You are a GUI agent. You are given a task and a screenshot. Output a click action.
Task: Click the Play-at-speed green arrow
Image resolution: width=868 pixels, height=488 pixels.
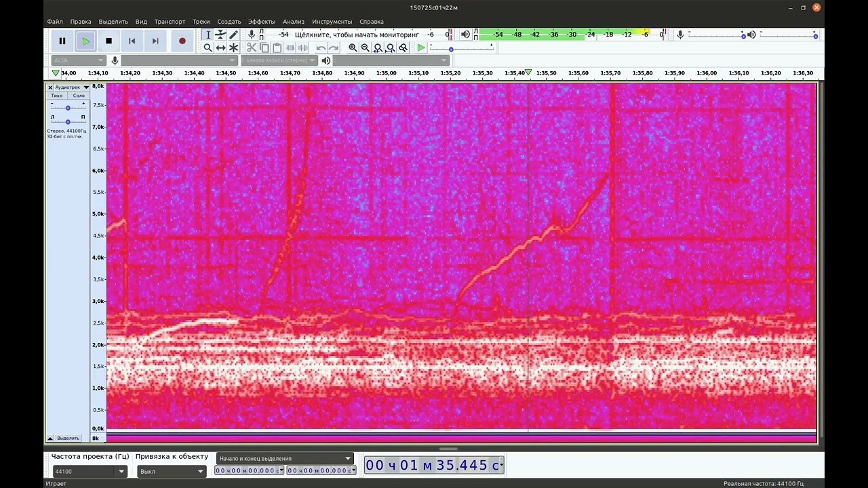pyautogui.click(x=421, y=47)
